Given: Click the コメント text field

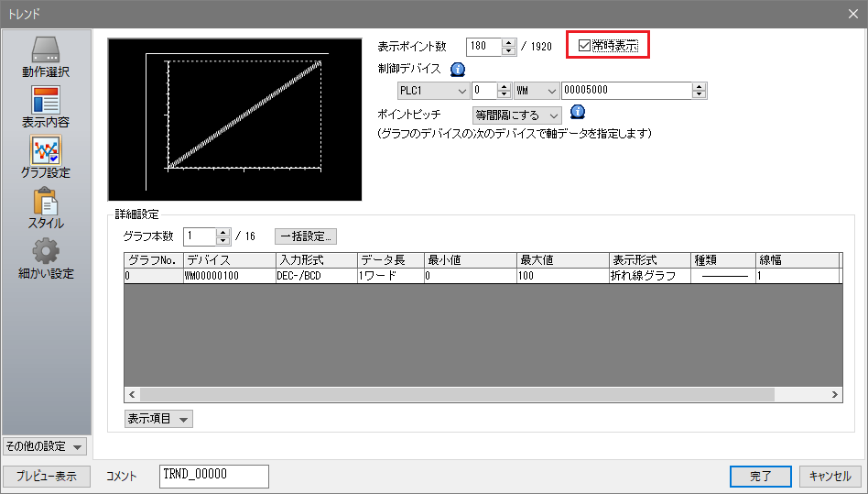Looking at the screenshot, I should click(213, 476).
